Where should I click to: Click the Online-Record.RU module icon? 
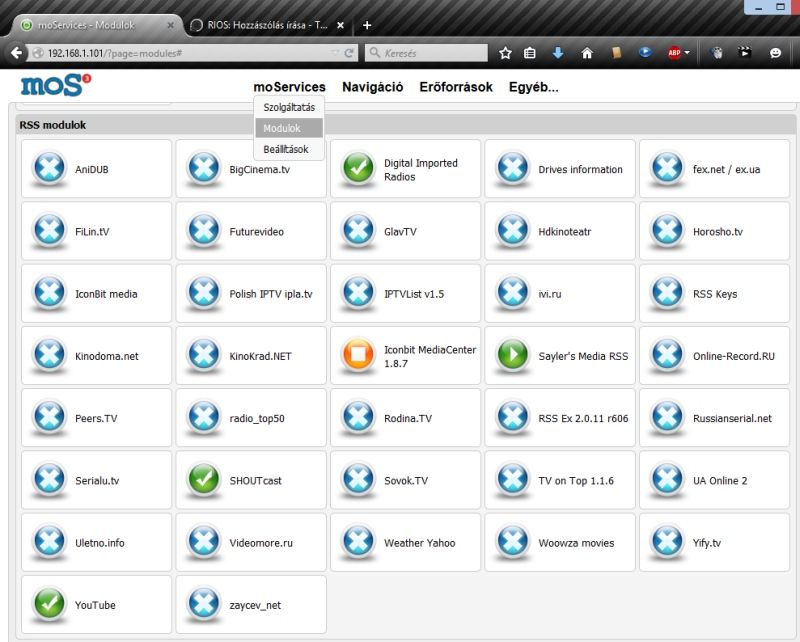pos(667,354)
